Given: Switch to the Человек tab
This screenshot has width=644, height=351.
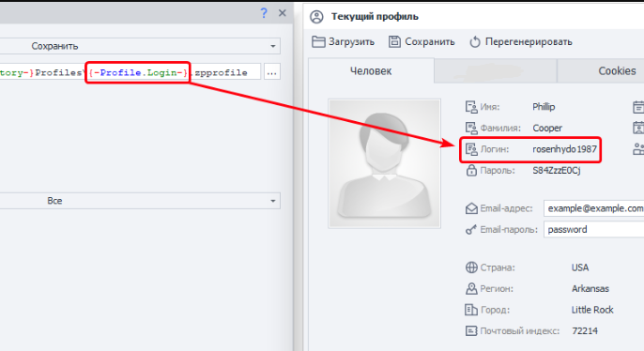Looking at the screenshot, I should tap(371, 70).
